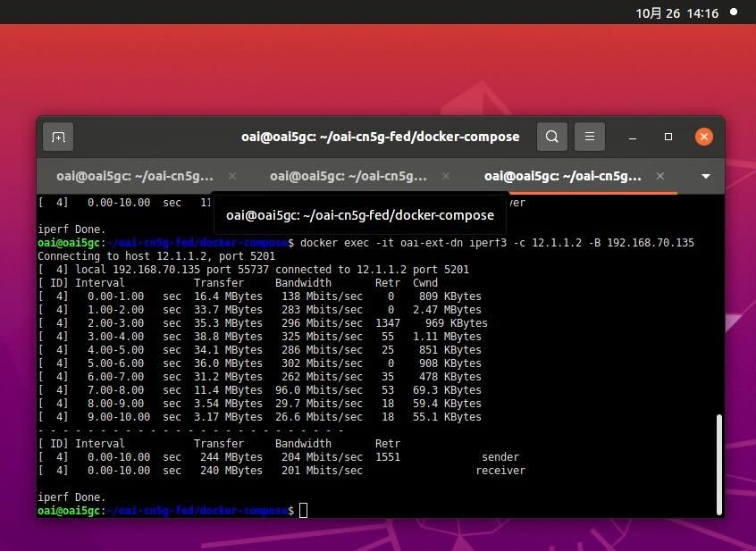Image resolution: width=756 pixels, height=551 pixels.
Task: Click the '201 Mbits/sec' receiver bandwidth
Action: (x=322, y=471)
